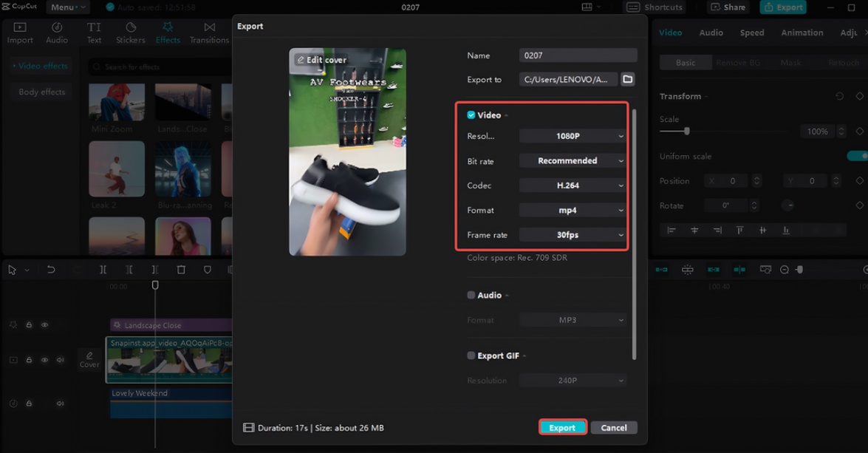Click the Mini Zoom effect thumbnail

(117, 102)
